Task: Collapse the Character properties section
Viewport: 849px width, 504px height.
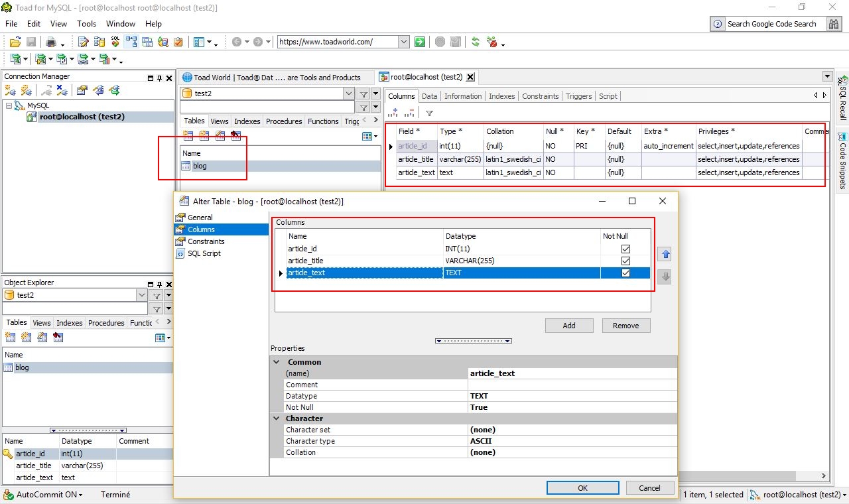Action: point(277,418)
